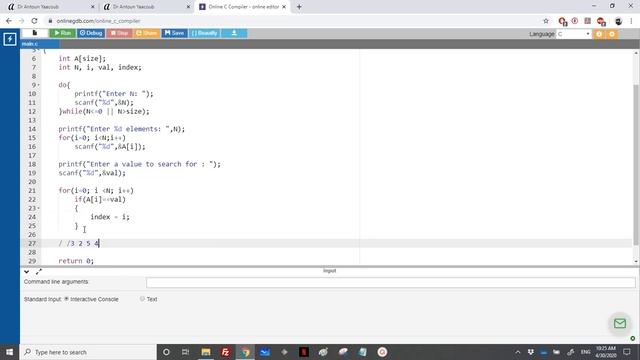Click the red Stop button

coord(120,33)
